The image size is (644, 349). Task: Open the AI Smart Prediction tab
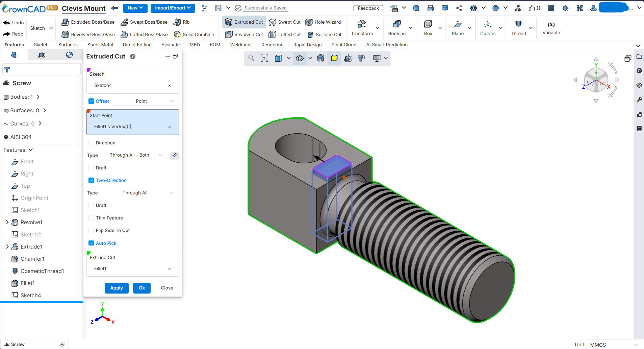pos(387,45)
